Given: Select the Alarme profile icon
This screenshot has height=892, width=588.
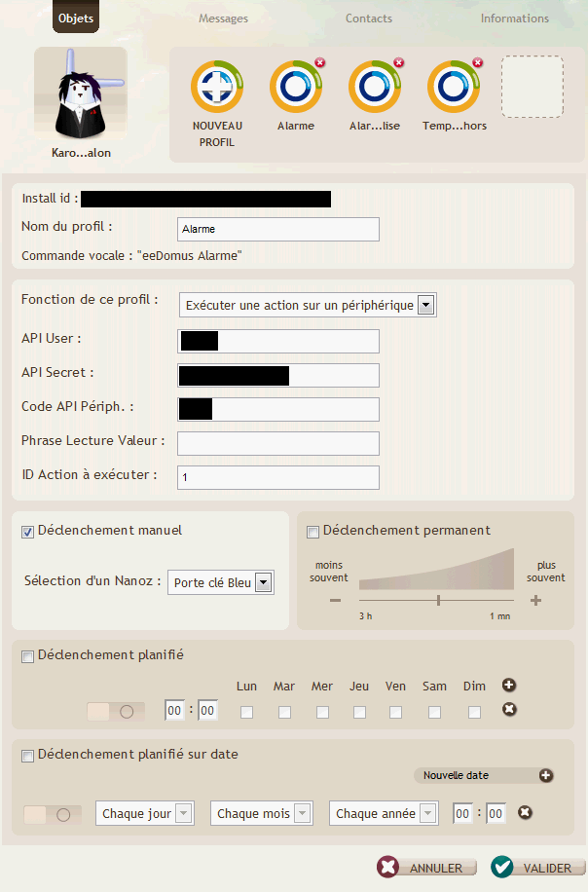Looking at the screenshot, I should coord(296,87).
